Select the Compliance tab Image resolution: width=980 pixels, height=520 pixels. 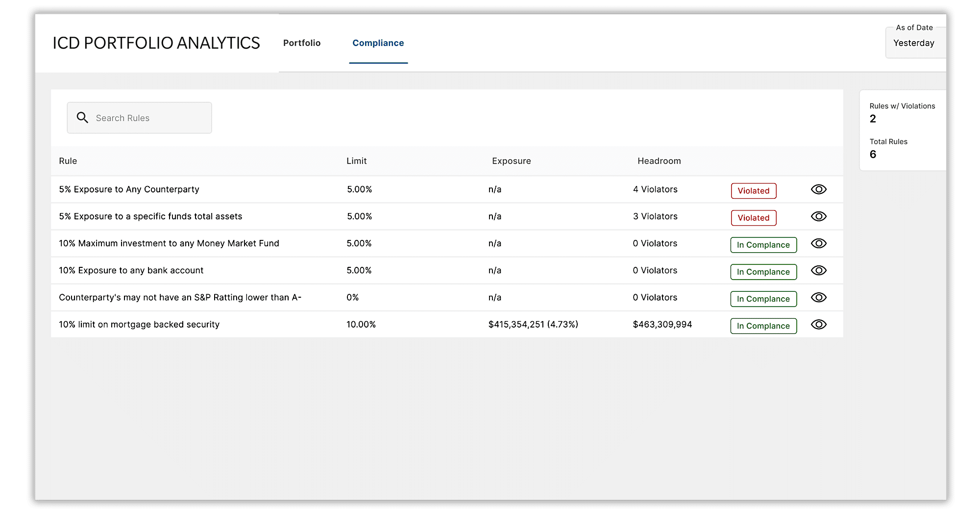tap(378, 43)
